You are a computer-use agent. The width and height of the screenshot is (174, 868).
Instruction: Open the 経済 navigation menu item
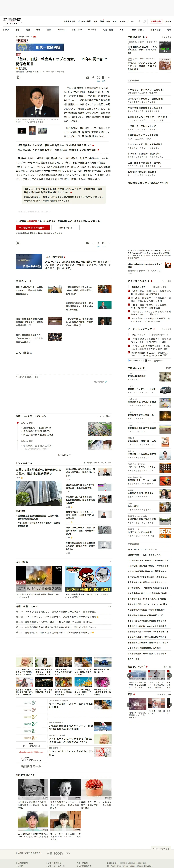pos(28,30)
